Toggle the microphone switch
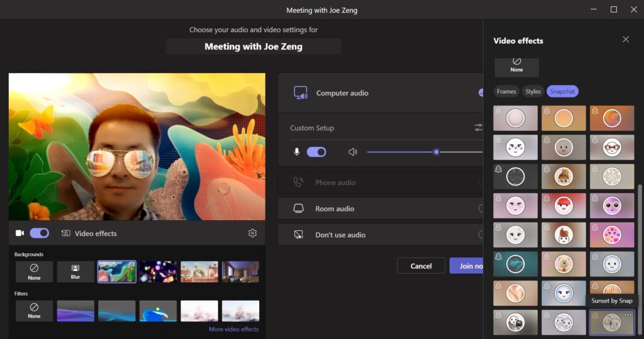The image size is (644, 339). click(316, 152)
